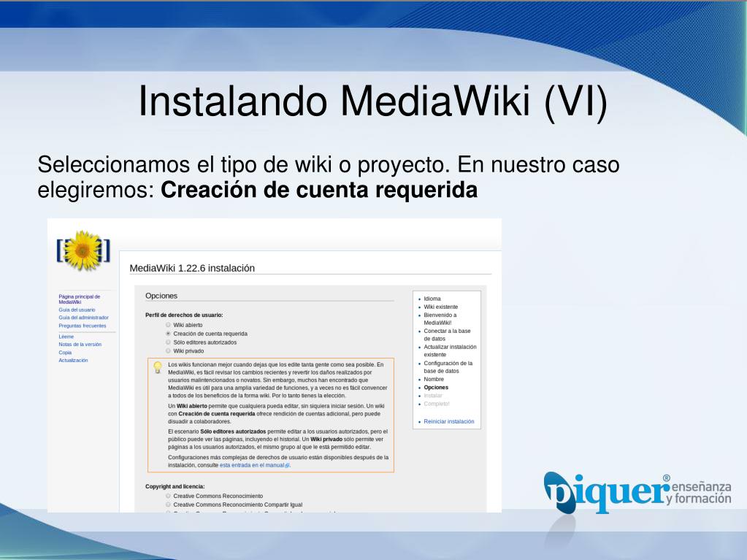
Task: Click the greyed Instalar step
Action: (x=433, y=395)
